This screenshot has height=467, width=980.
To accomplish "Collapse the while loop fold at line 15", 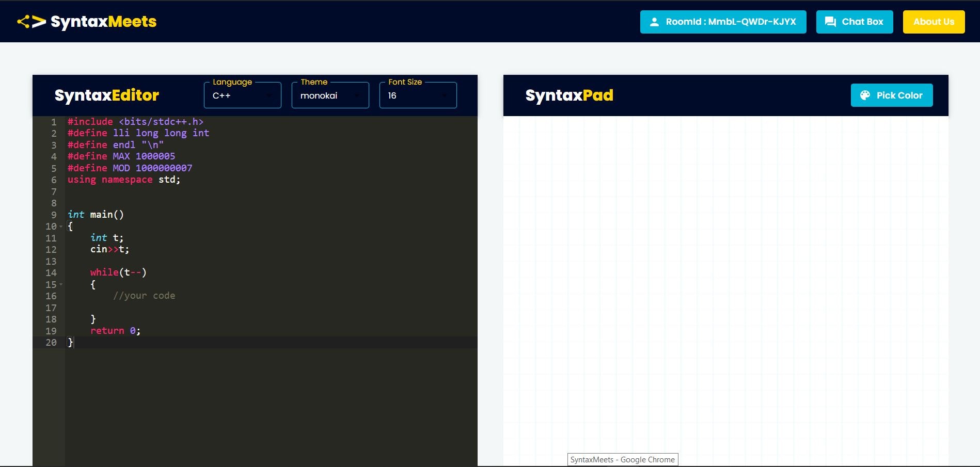I will 61,284.
